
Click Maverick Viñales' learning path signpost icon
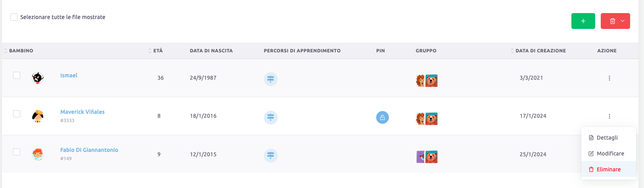pyautogui.click(x=271, y=117)
